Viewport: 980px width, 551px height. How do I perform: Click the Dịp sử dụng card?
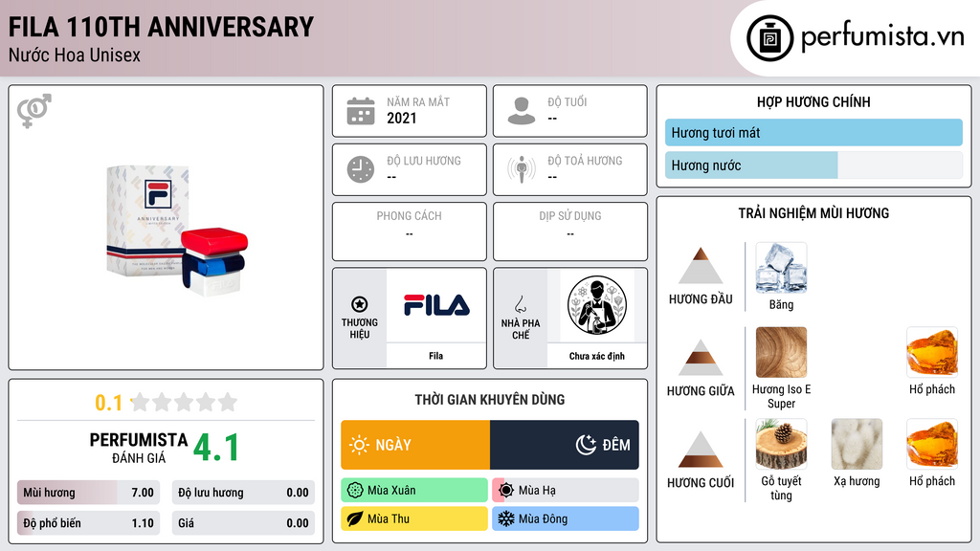[x=570, y=231]
